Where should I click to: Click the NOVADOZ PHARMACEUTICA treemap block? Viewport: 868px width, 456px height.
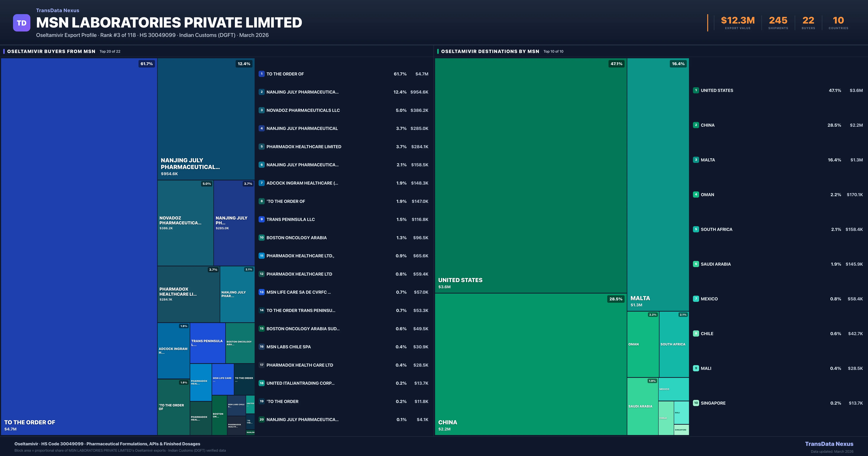[185, 223]
